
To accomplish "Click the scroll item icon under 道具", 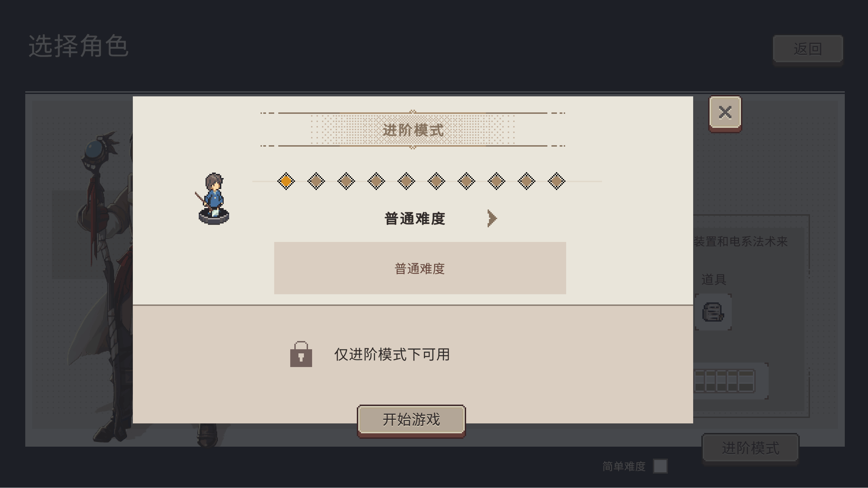I will [x=713, y=312].
